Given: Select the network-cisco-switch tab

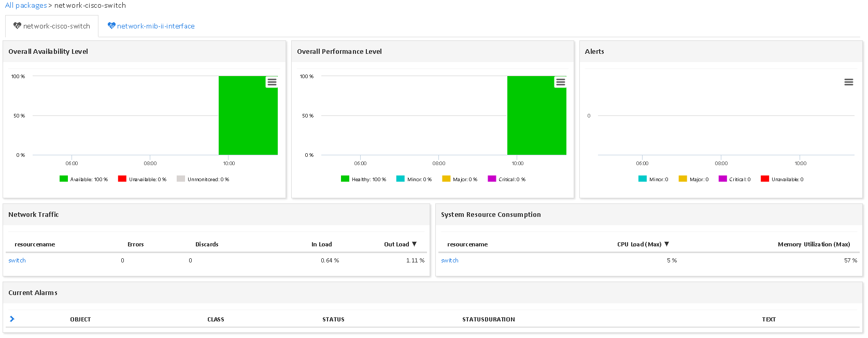Looking at the screenshot, I should (x=56, y=26).
